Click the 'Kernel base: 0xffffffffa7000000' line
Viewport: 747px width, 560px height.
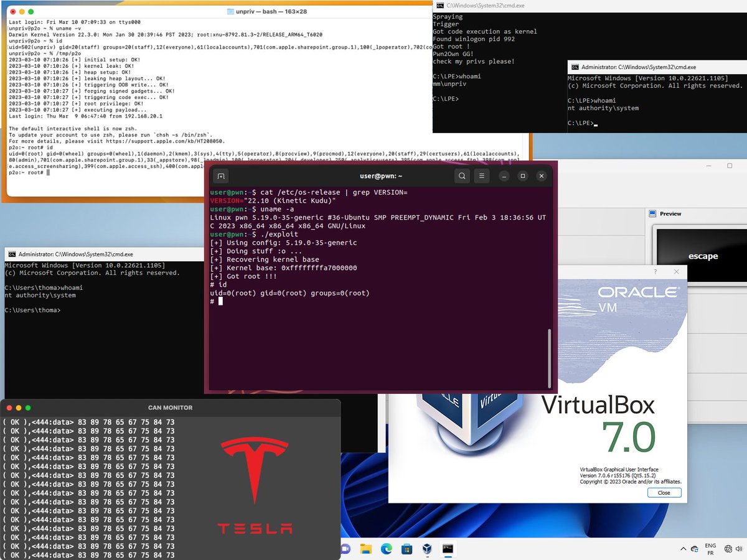pos(283,268)
